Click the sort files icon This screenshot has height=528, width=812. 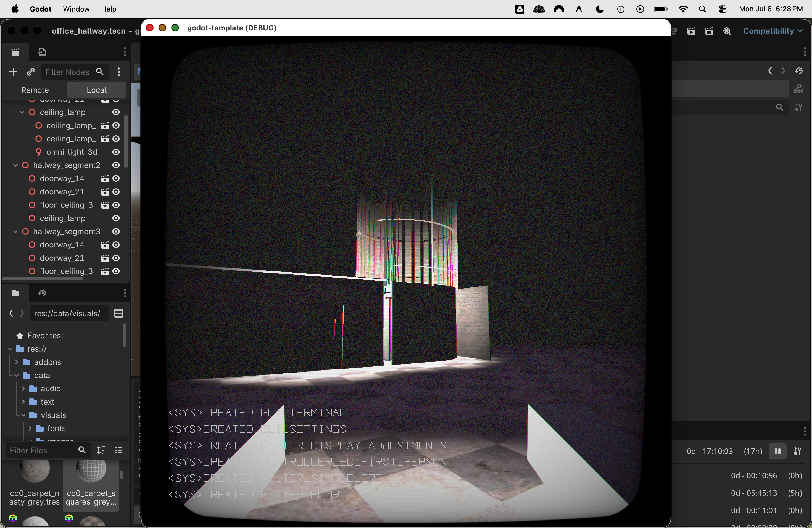pyautogui.click(x=101, y=450)
